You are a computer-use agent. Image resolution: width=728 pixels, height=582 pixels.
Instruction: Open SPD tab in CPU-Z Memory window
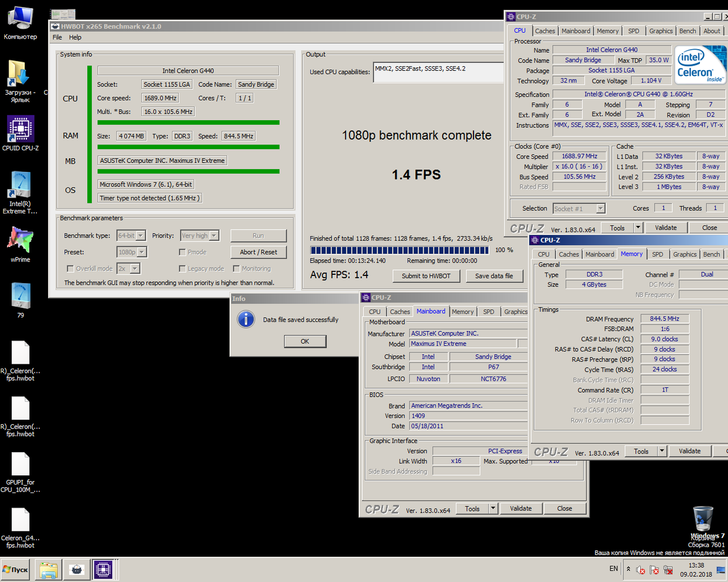coord(657,254)
